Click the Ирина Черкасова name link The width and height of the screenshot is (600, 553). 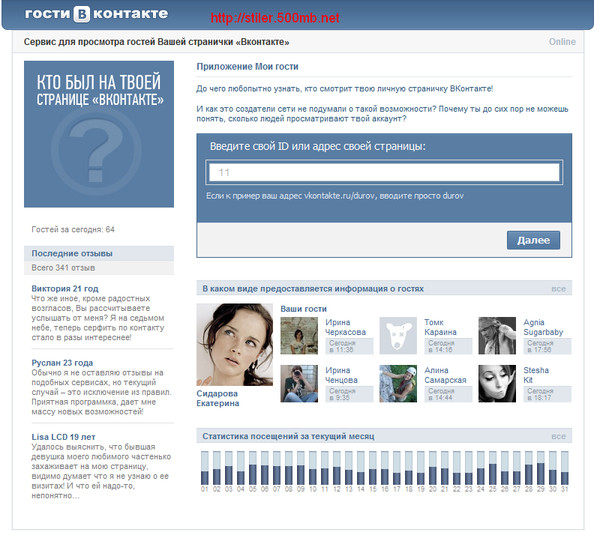[x=345, y=327]
